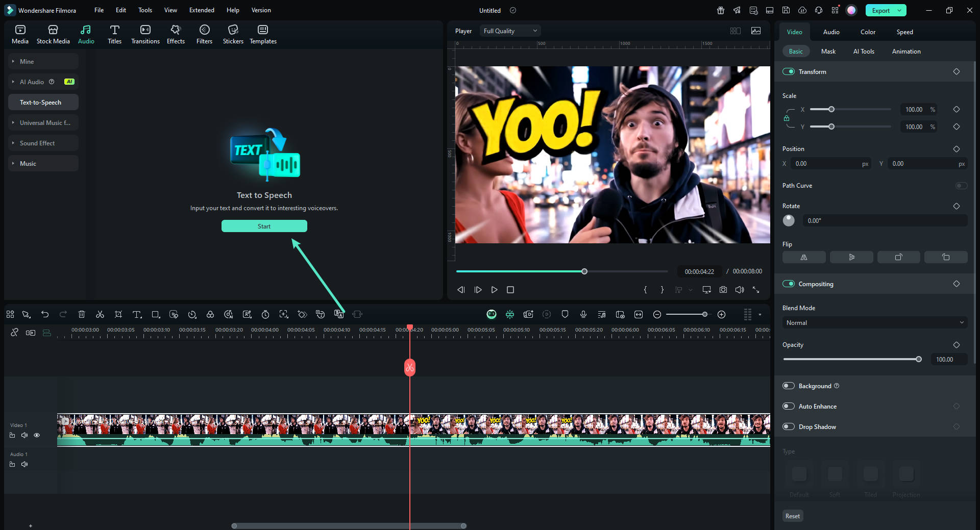Add Scale keyframe diamond for X
Screen dimensions: 980x530
[957, 109]
